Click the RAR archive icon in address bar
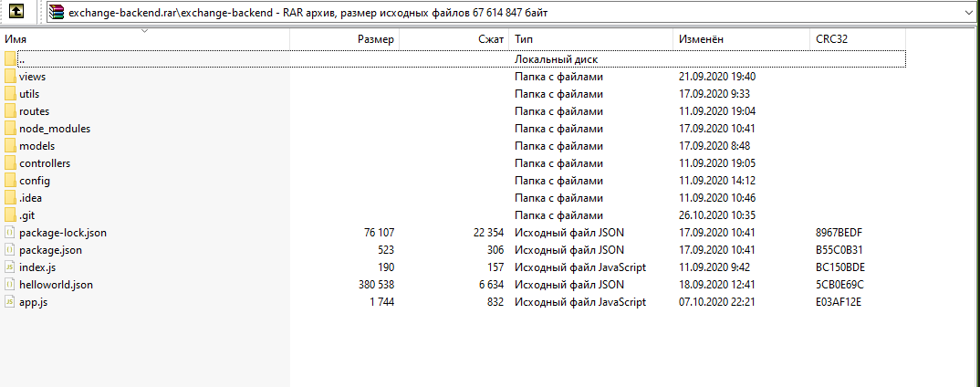This screenshot has width=980, height=387. click(x=58, y=13)
